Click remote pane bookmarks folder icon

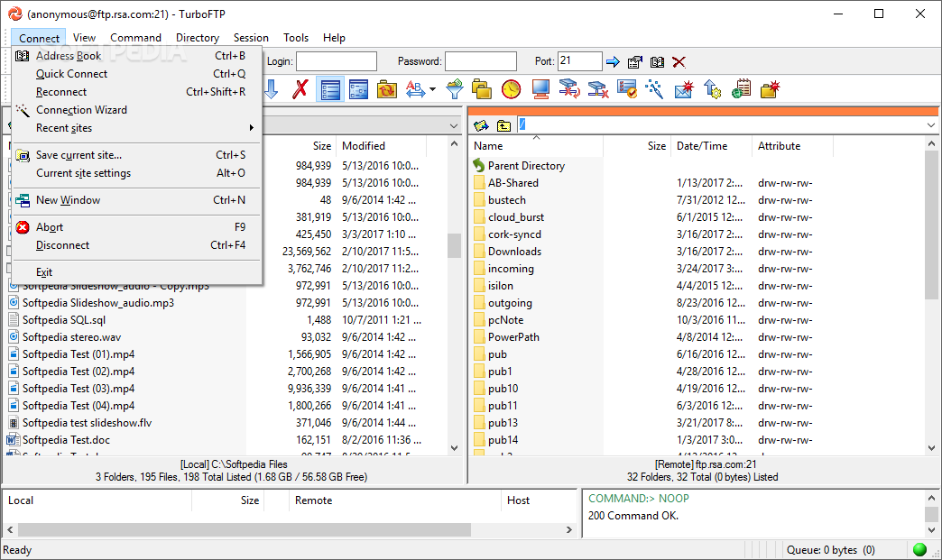click(x=481, y=125)
